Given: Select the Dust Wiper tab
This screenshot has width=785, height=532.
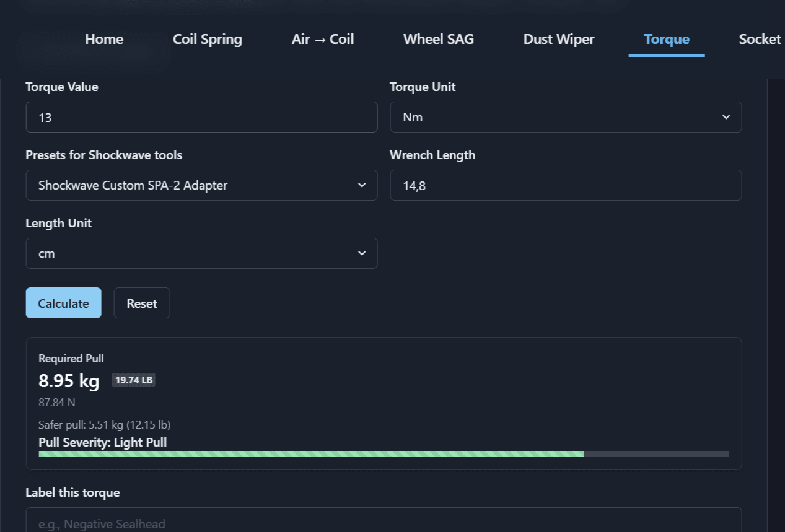Looking at the screenshot, I should pos(558,39).
